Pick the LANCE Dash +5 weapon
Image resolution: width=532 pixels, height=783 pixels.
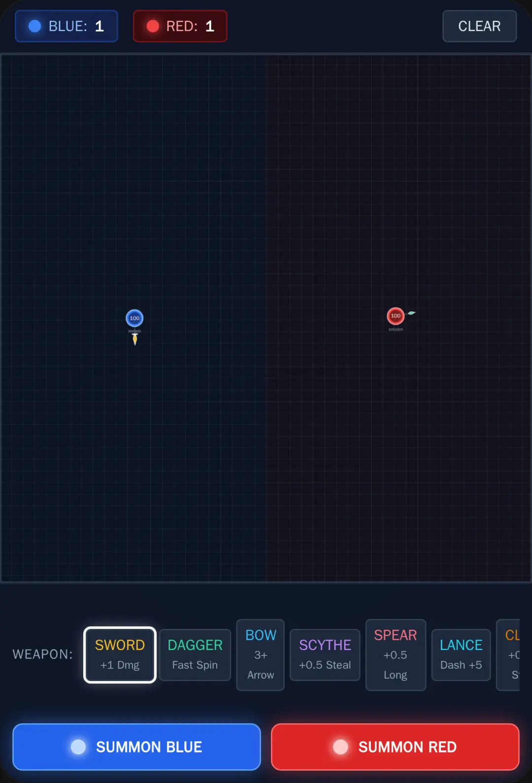click(461, 655)
